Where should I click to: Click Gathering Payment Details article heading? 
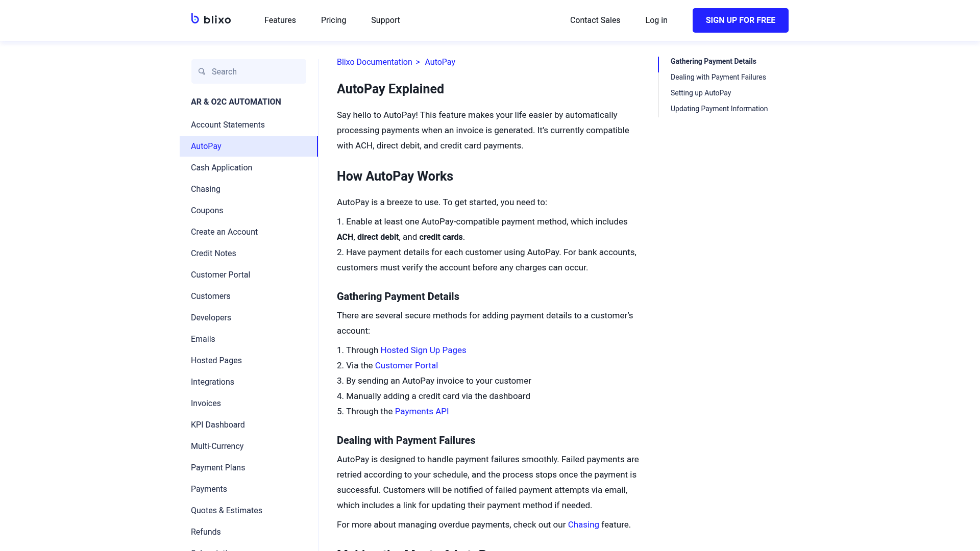pyautogui.click(x=398, y=297)
